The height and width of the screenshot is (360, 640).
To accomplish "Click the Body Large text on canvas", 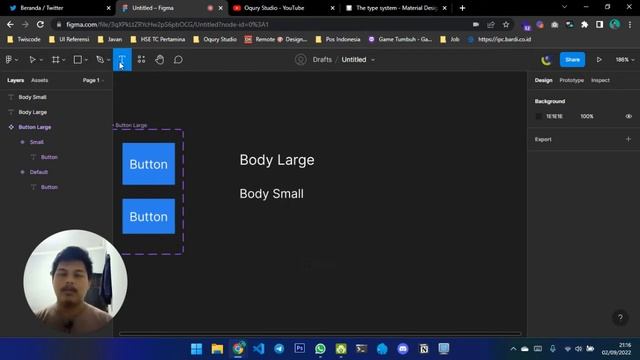I will click(x=277, y=160).
